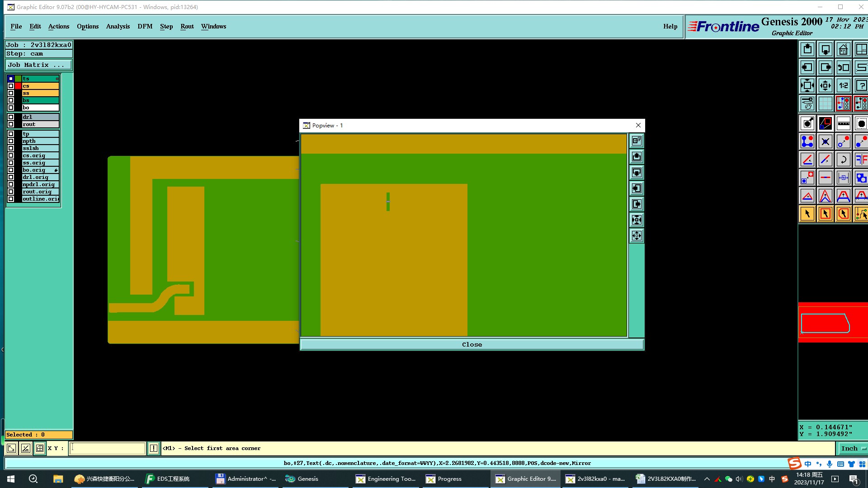Toggle the cs layer checkbox

tap(11, 86)
